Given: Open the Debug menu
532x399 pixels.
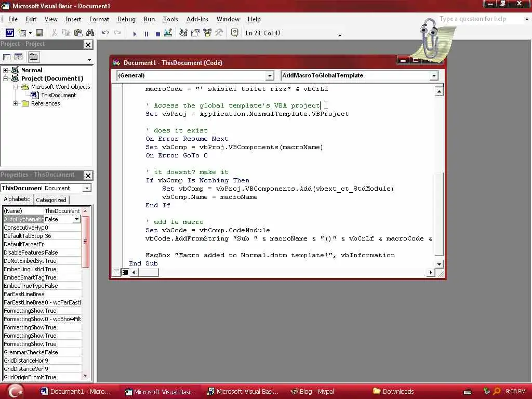Looking at the screenshot, I should pos(126,19).
